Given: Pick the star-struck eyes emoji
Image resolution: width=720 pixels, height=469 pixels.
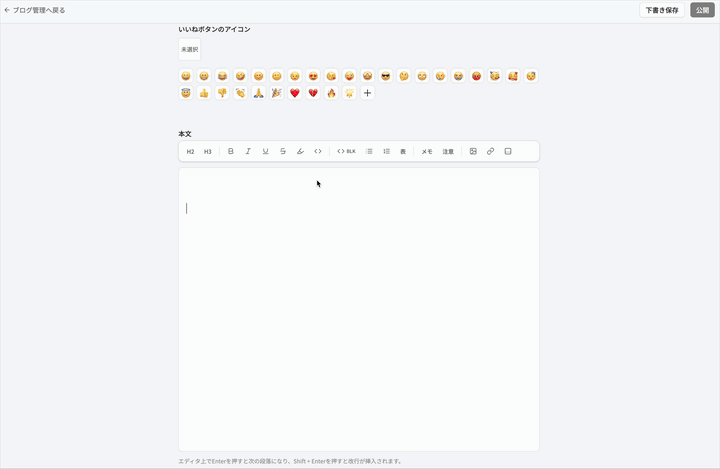Looking at the screenshot, I should coord(367,76).
